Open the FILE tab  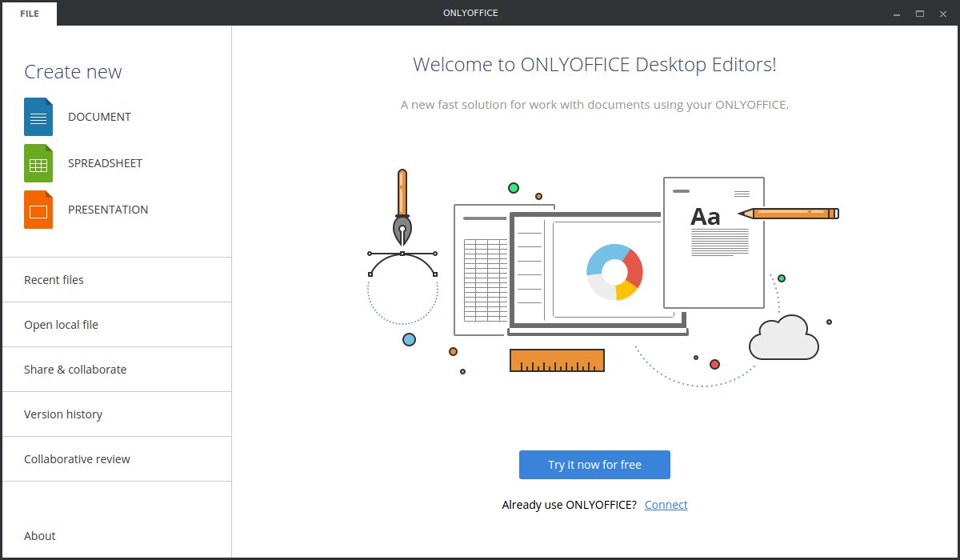click(30, 14)
